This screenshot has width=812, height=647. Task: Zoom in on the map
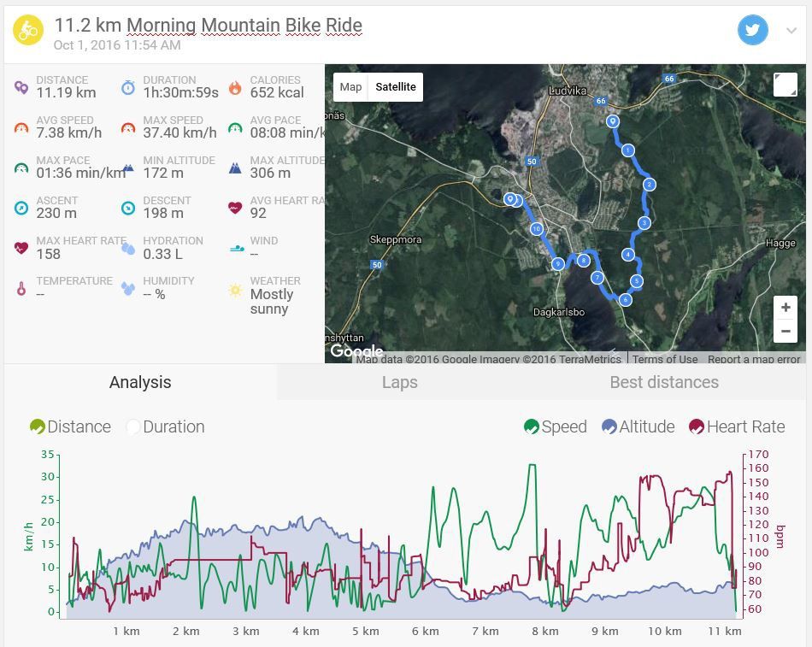click(x=785, y=308)
